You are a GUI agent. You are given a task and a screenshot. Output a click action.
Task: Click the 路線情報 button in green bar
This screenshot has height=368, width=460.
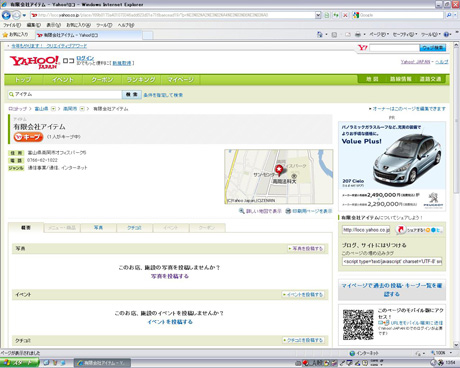click(x=401, y=79)
